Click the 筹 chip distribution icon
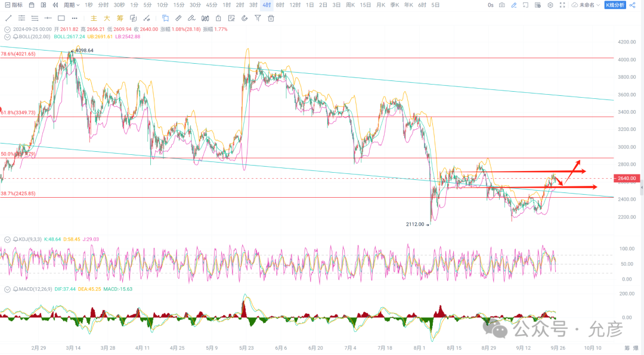Viewport: 644px width, 355px height. click(120, 18)
